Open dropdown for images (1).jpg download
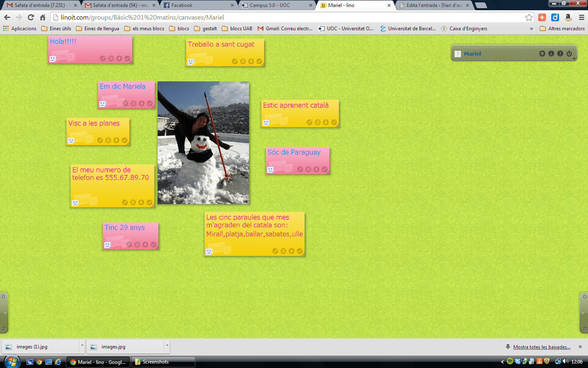 (82, 346)
